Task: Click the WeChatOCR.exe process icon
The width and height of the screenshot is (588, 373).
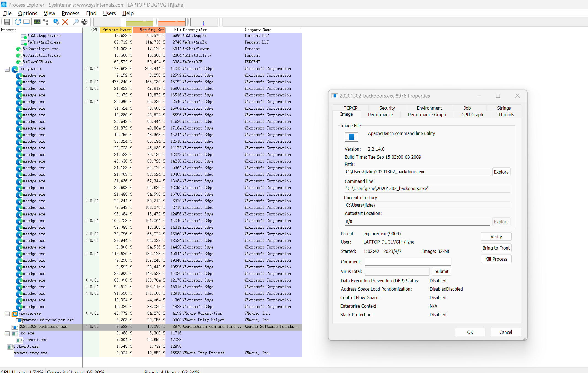Action: point(19,62)
